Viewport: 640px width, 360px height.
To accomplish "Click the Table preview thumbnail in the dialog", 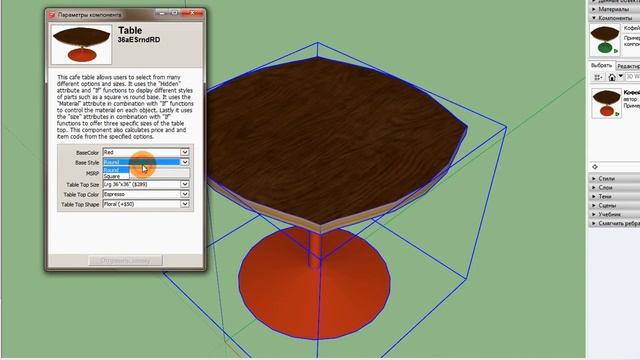I will point(81,44).
